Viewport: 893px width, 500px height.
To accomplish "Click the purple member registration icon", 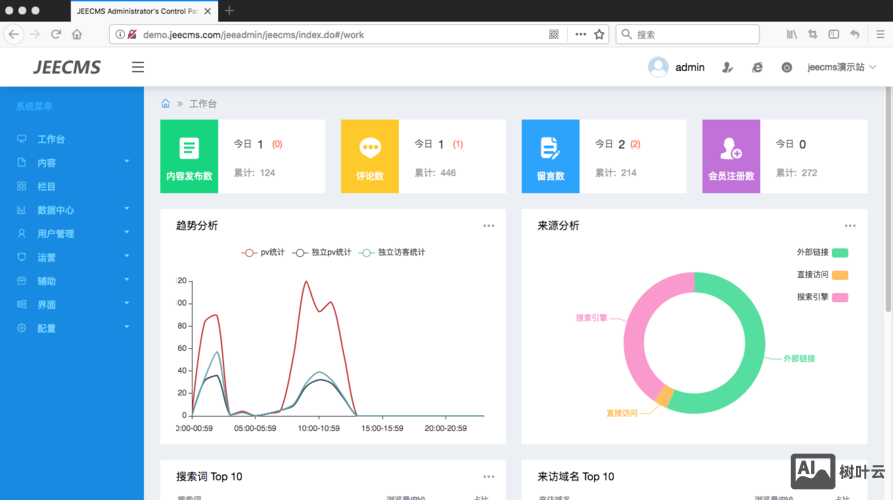I will pos(731,149).
